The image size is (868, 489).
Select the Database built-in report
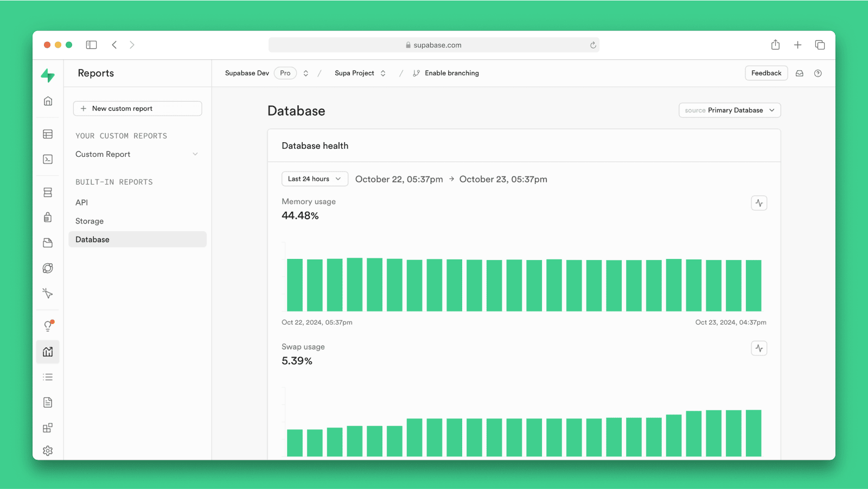point(138,239)
